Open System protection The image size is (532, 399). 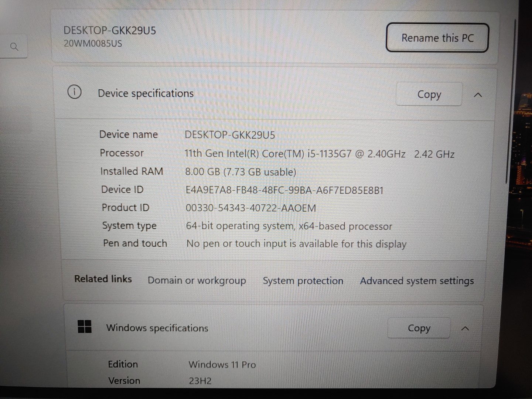(303, 281)
